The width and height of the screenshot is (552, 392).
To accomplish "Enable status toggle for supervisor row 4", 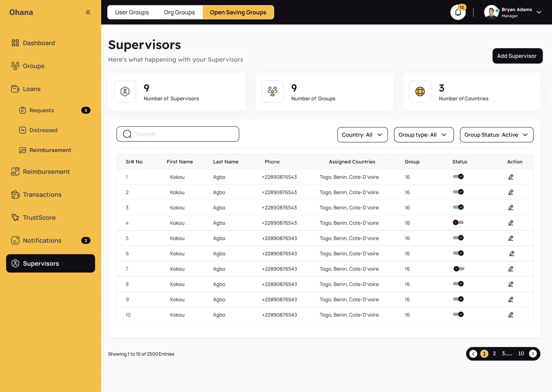I will click(x=458, y=222).
